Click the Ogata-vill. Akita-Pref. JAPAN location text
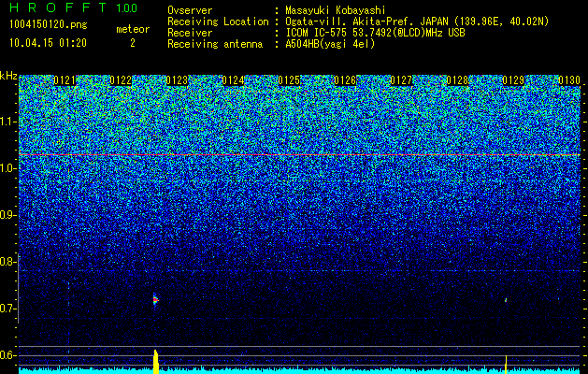 pos(417,22)
